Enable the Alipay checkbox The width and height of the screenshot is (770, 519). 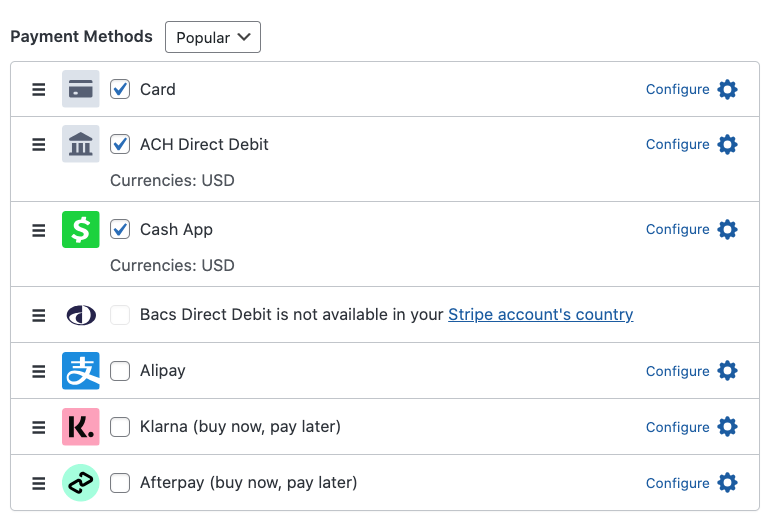pos(120,371)
